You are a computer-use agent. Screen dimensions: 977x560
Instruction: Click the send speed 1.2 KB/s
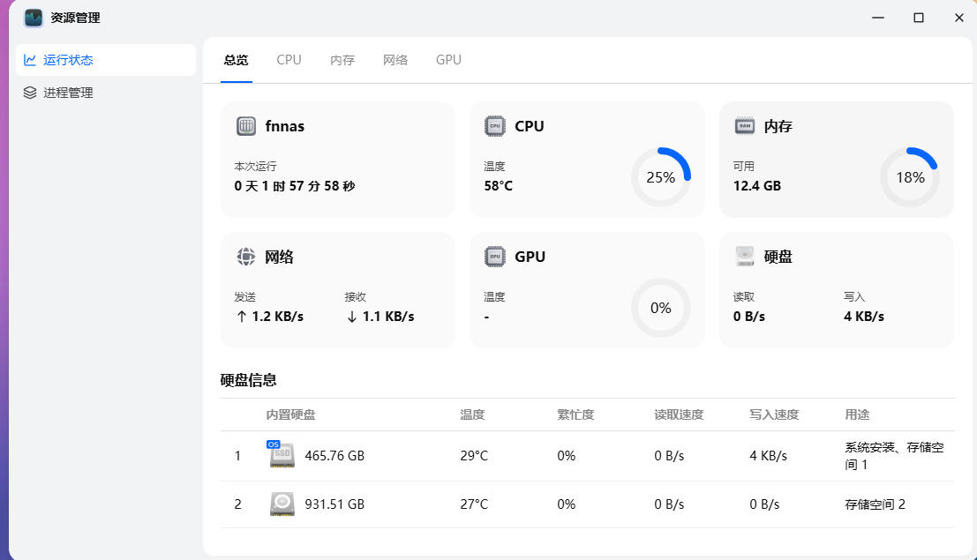pyautogui.click(x=277, y=317)
